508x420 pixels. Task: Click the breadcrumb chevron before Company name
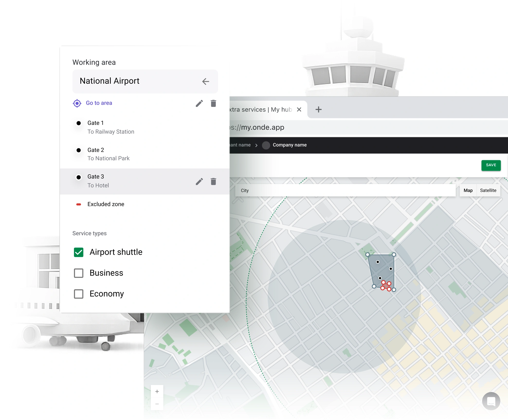pyautogui.click(x=256, y=145)
